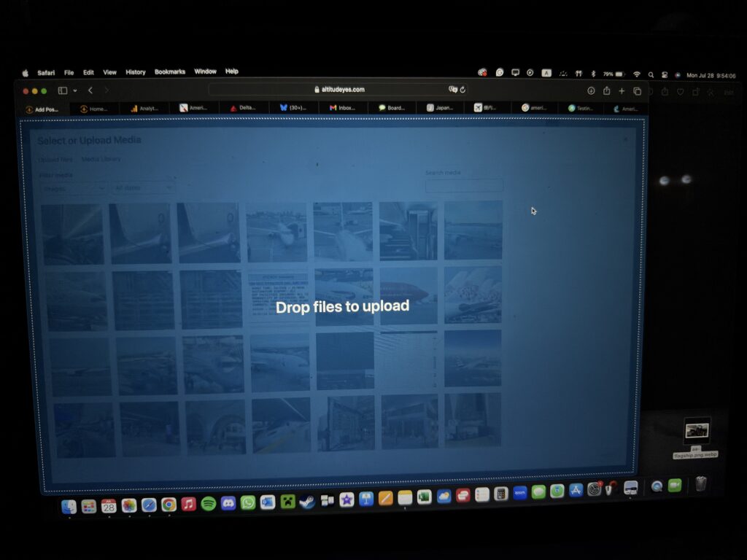Open the Help menu
Image resolution: width=747 pixels, height=560 pixels.
(231, 71)
